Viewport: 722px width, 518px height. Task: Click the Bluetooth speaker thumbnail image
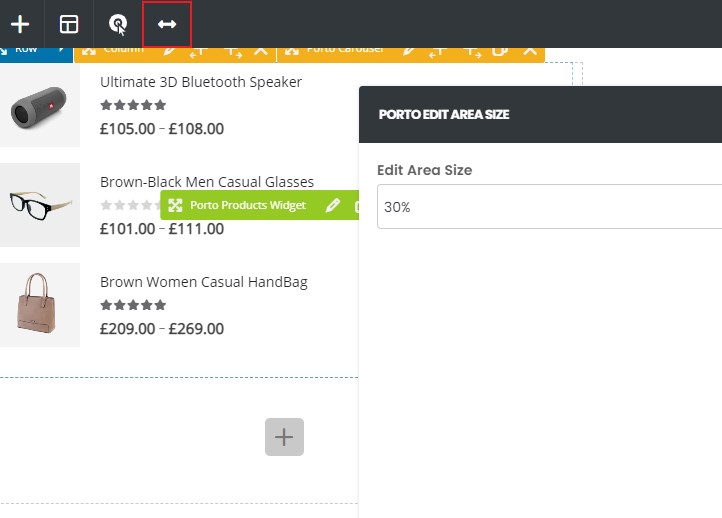pyautogui.click(x=39, y=105)
